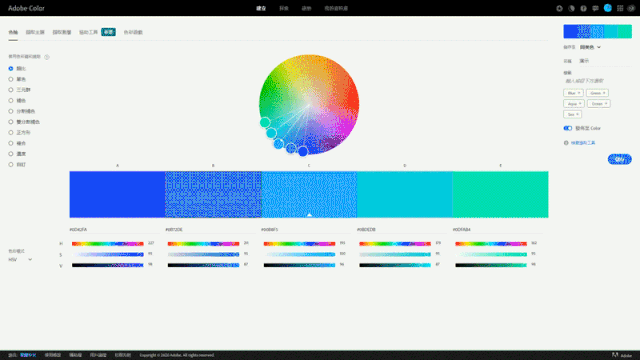Select the Triad harmony radio button
Image resolution: width=640 pixels, height=360 pixels.
[11, 90]
